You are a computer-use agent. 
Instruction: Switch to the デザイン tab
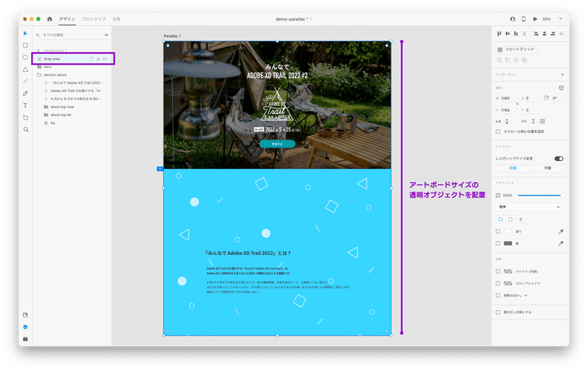[x=67, y=19]
